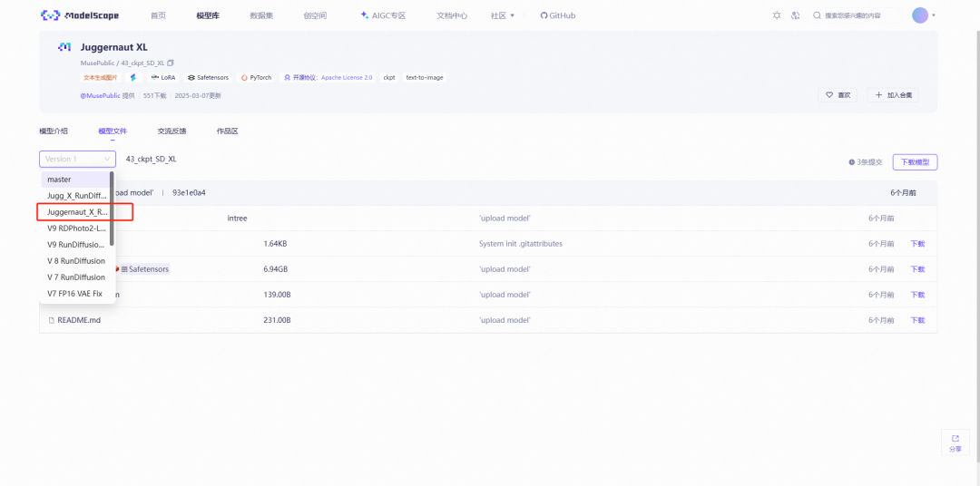Viewport: 980px width, 486px height.
Task: Switch to the 交流反馈 tab
Action: pos(171,131)
